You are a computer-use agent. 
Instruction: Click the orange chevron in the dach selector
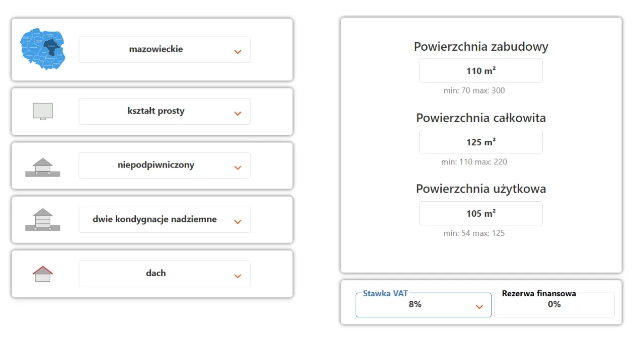[238, 276]
